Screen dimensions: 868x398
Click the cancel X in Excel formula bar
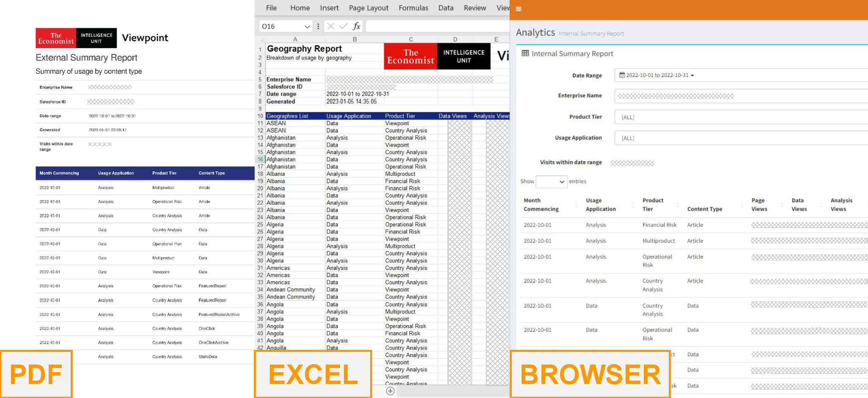pos(331,26)
